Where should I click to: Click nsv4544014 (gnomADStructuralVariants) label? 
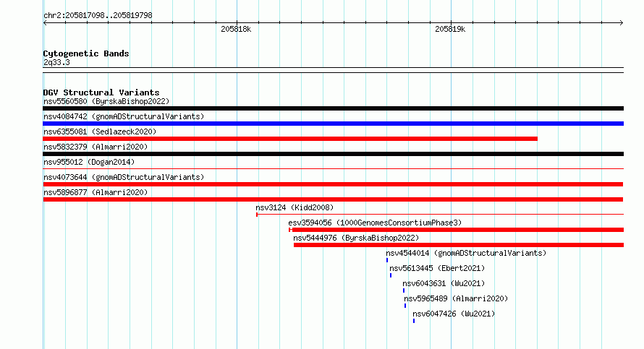[466, 253]
